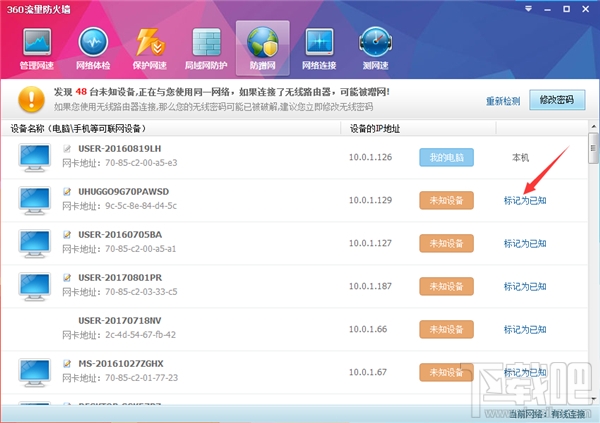Rename device UHUGGO9G70PAWSD via edit icon
The height and width of the screenshot is (423, 600).
tap(67, 191)
